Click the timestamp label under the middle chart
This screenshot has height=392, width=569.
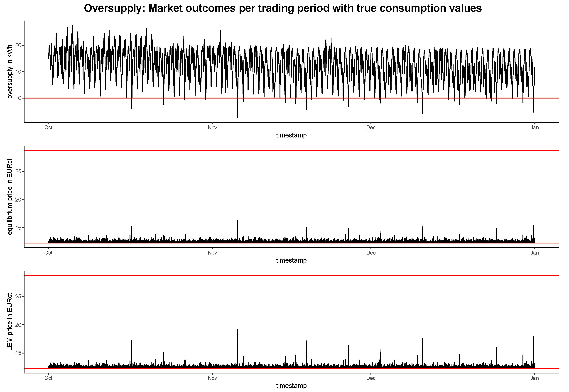291,260
